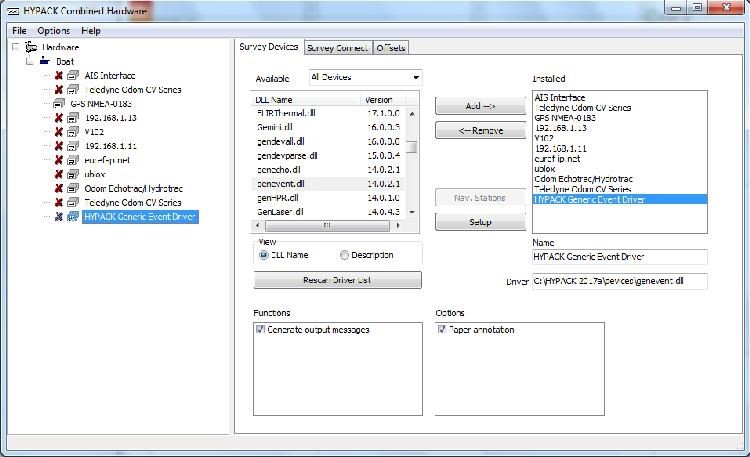Switch to the Survey Connect tab
This screenshot has width=750, height=457.
338,48
